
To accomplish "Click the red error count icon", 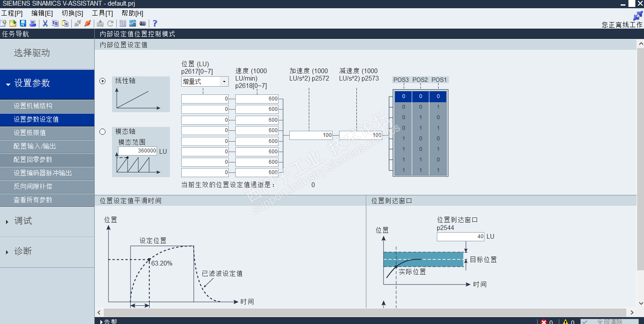I will (544, 322).
